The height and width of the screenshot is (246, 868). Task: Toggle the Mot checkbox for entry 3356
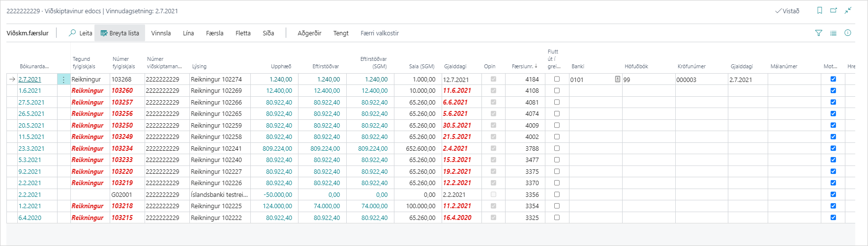[x=833, y=194]
